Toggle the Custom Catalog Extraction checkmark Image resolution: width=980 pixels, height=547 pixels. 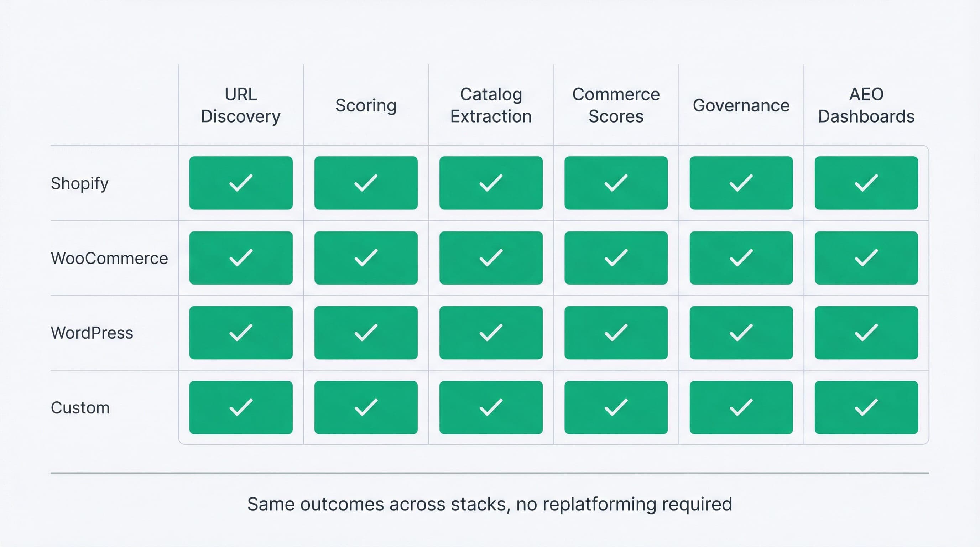[x=491, y=407]
